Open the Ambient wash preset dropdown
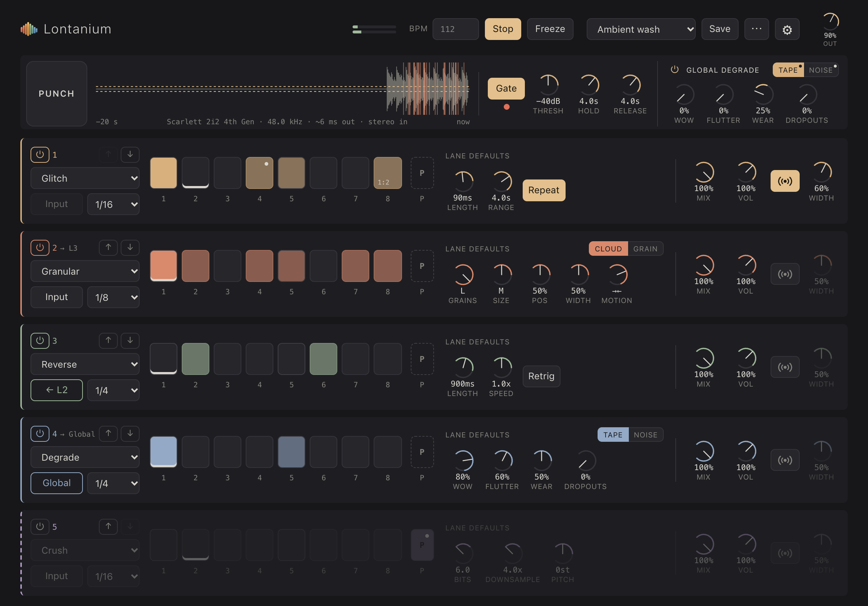This screenshot has width=868, height=606. pos(641,29)
